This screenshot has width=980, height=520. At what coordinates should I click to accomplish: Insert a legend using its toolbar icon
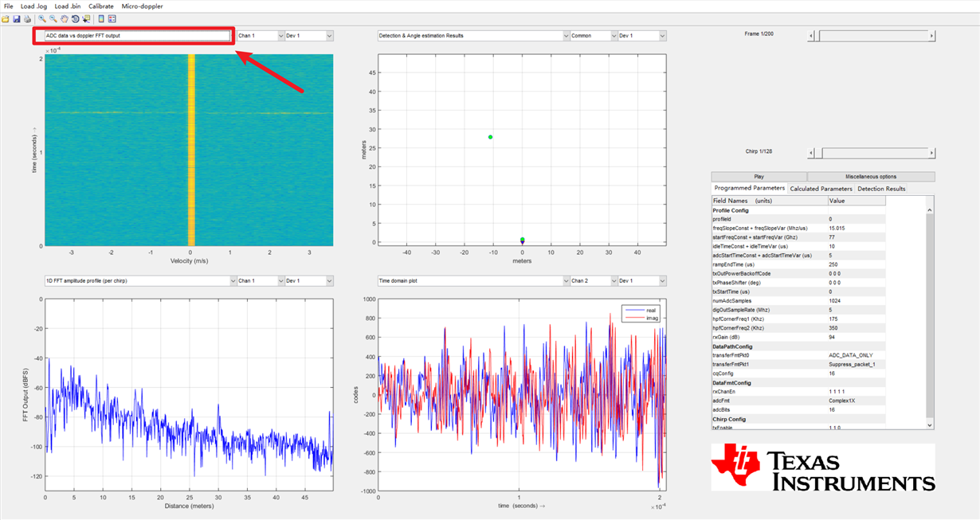[x=112, y=19]
